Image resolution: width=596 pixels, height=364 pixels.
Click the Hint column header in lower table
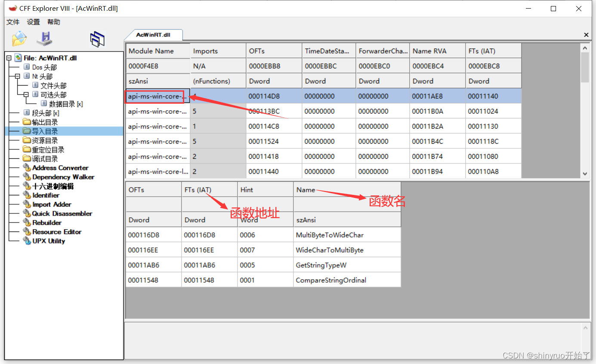(266, 190)
